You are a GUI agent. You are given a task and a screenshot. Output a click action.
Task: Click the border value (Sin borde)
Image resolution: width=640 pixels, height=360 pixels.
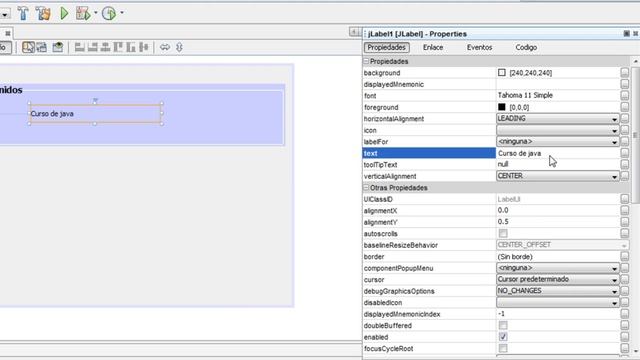(515, 257)
